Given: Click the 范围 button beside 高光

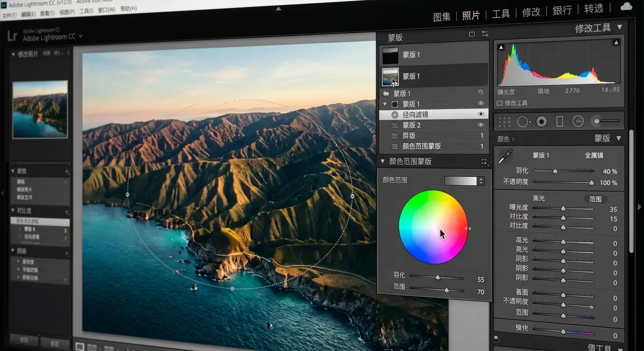Looking at the screenshot, I should (x=595, y=199).
